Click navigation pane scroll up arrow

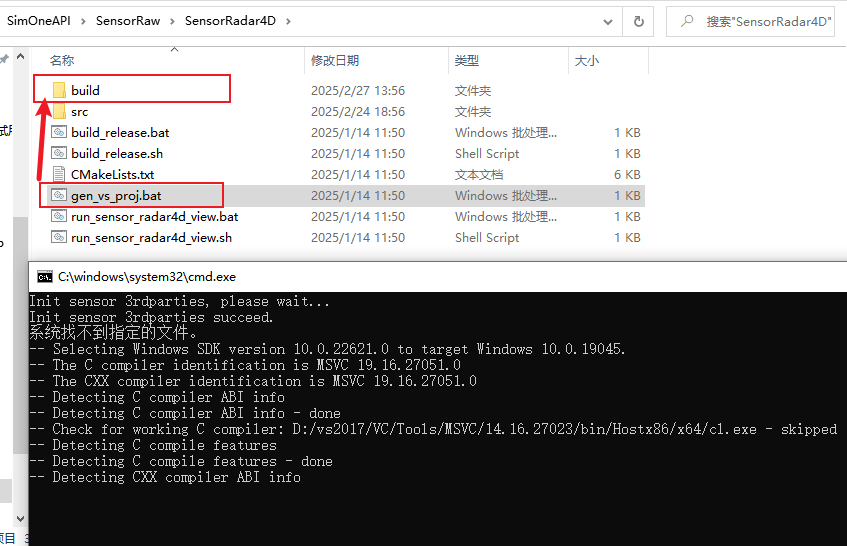pyautogui.click(x=21, y=56)
